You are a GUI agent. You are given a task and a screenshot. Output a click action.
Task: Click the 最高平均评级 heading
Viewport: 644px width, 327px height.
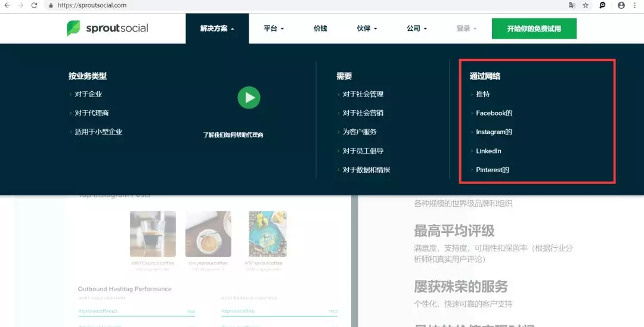coord(454,231)
